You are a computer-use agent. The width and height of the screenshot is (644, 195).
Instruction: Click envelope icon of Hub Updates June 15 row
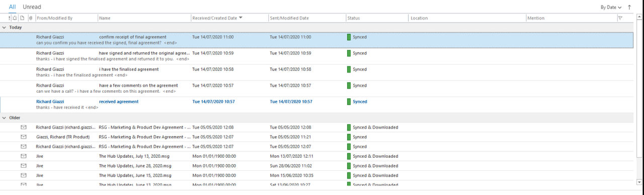point(23,175)
